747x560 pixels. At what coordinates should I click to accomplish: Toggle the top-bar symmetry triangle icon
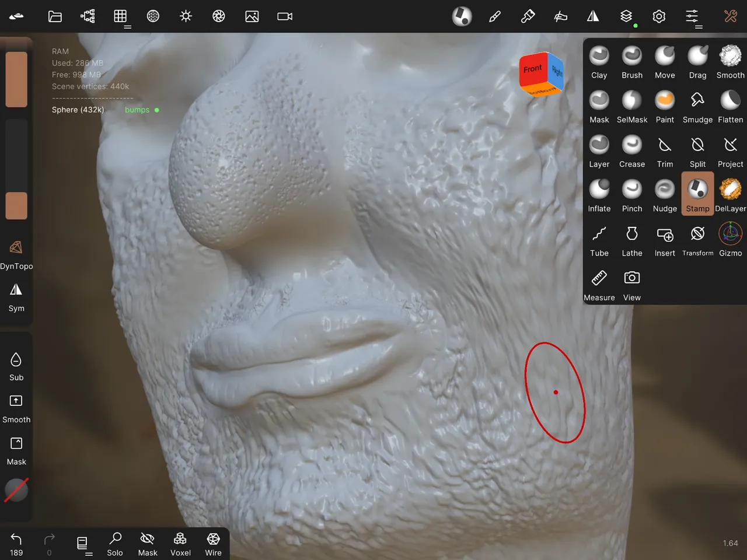point(593,16)
